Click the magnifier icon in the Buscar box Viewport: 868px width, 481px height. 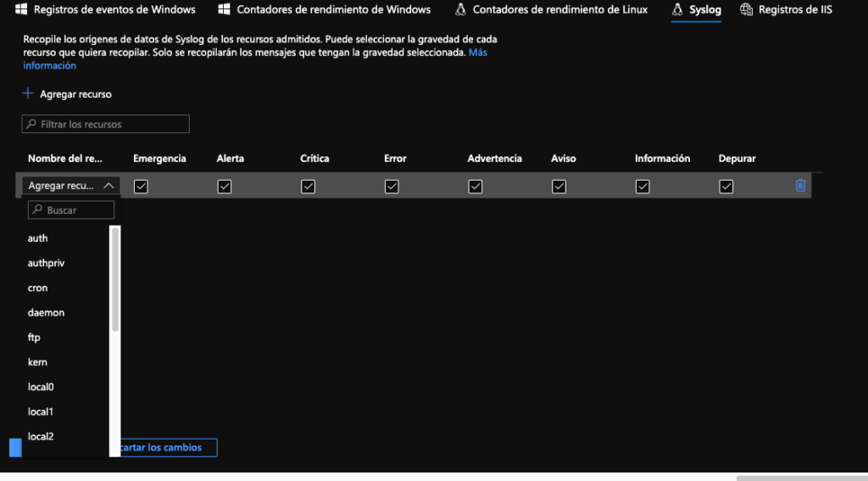pyautogui.click(x=37, y=210)
